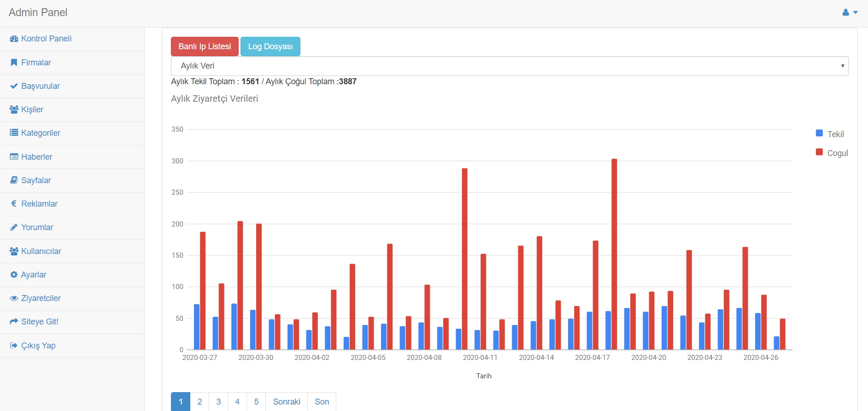This screenshot has height=411, width=868.
Task: Click the blue Tekil legend swatch
Action: pyautogui.click(x=819, y=133)
